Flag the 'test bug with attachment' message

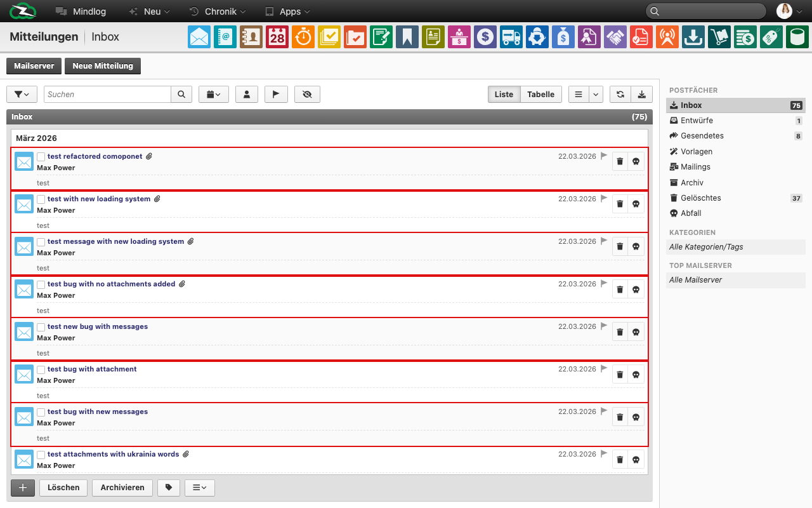(604, 368)
